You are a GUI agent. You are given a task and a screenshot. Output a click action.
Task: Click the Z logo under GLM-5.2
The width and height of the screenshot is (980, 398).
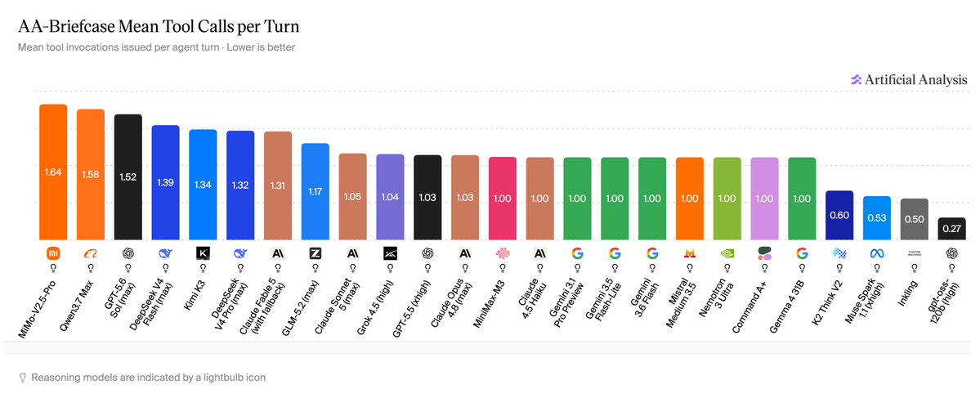[315, 253]
